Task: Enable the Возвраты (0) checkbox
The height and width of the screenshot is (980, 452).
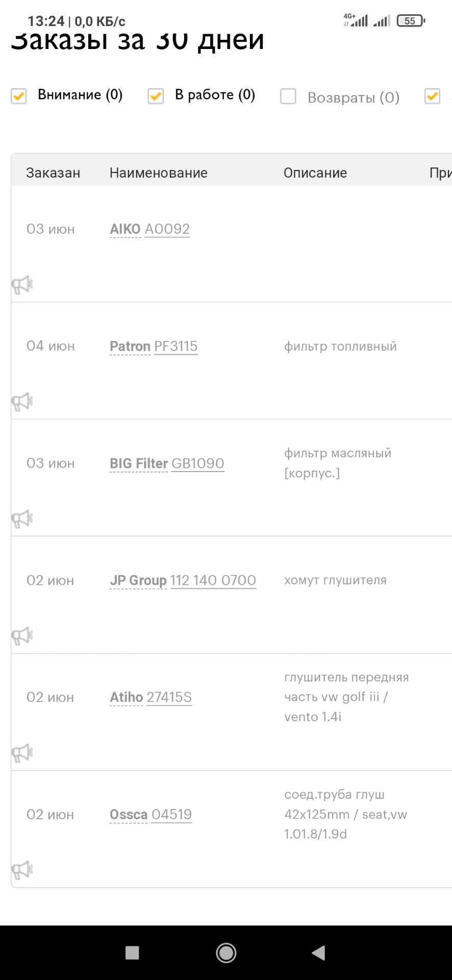Action: tap(288, 96)
